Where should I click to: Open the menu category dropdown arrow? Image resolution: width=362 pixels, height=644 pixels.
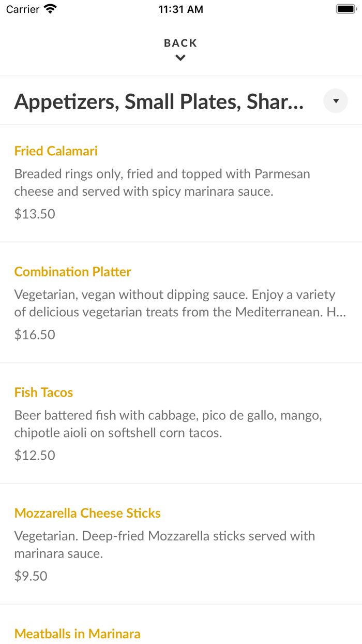pyautogui.click(x=336, y=101)
